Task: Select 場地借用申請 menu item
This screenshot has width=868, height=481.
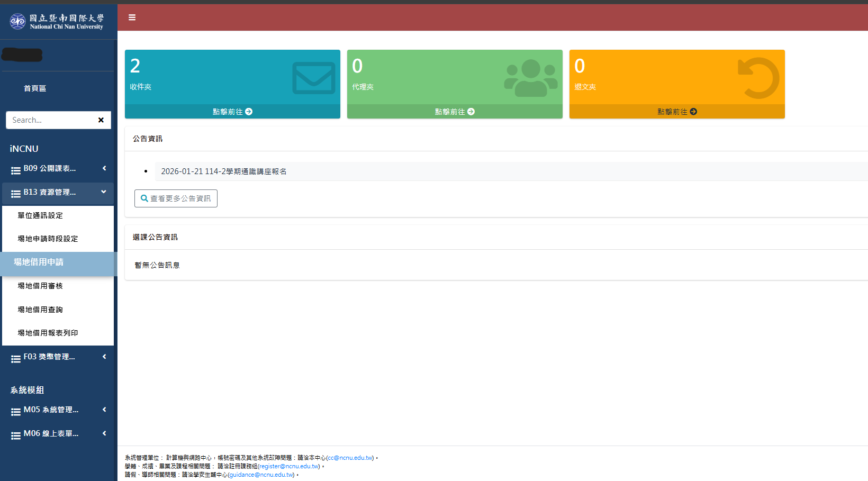Action: [x=39, y=262]
